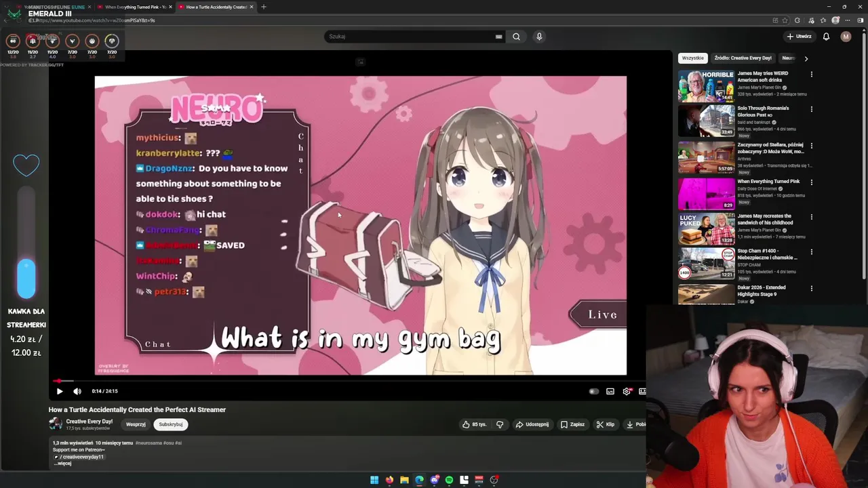
Task: Open options menu for Zaczynamy od Stellara
Action: pos(811,146)
